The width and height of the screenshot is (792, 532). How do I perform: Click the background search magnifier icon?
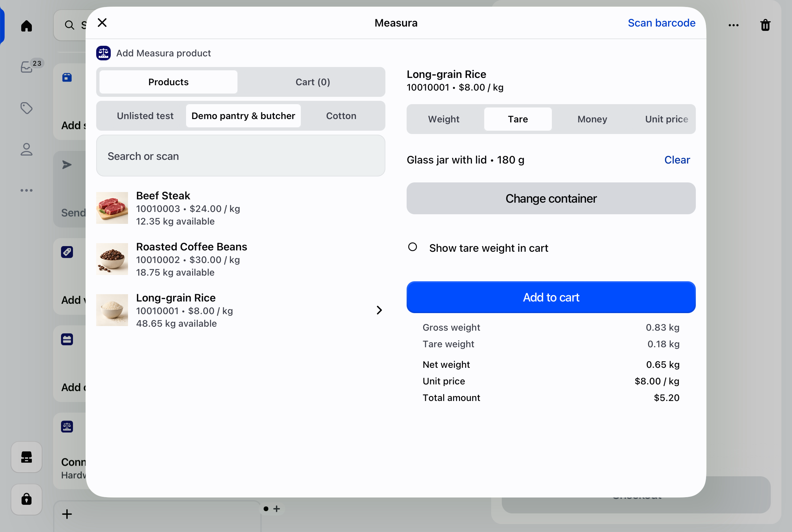[70, 25]
